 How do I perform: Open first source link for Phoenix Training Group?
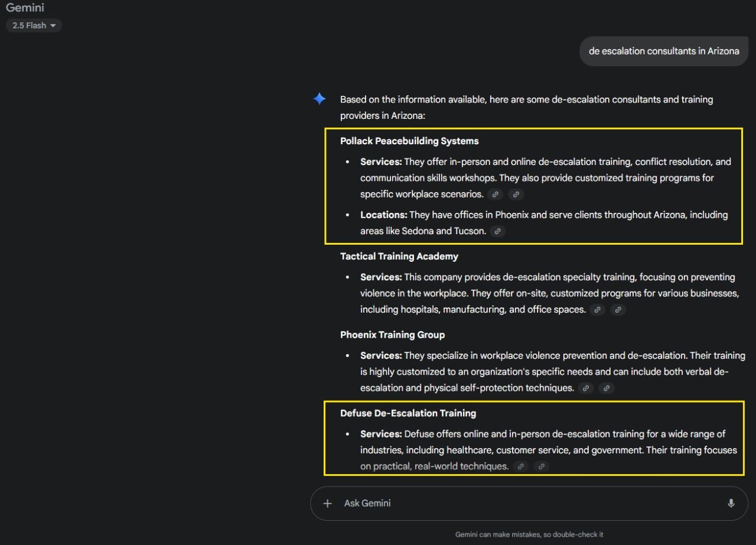pyautogui.click(x=586, y=388)
